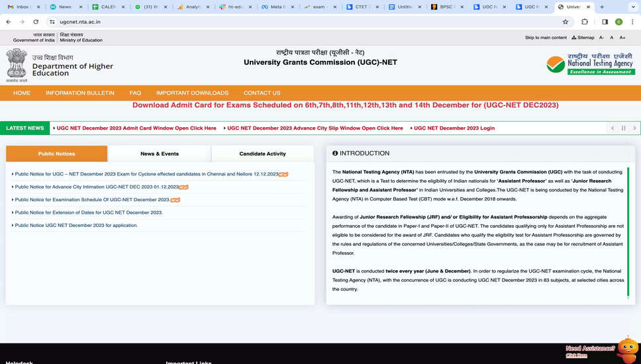Click the National Testing Agency logo
Image resolution: width=641 pixels, height=364 pixels.
[x=590, y=64]
